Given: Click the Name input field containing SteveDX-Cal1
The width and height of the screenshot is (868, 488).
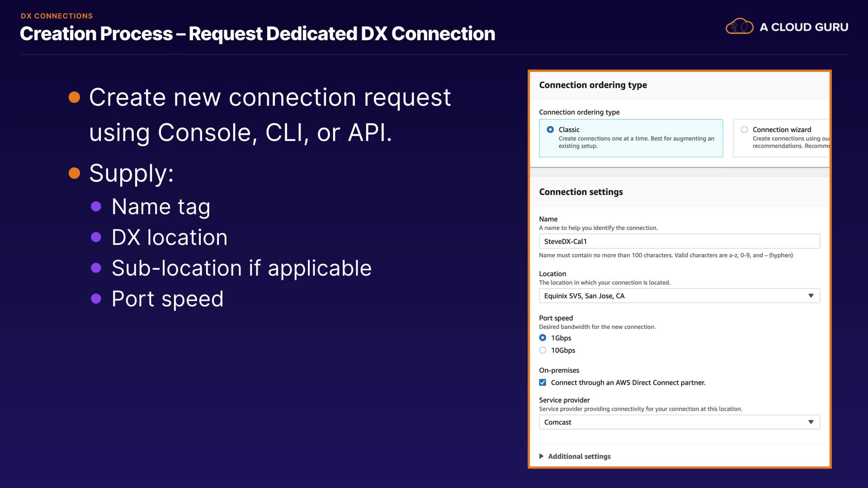Looking at the screenshot, I should 679,241.
